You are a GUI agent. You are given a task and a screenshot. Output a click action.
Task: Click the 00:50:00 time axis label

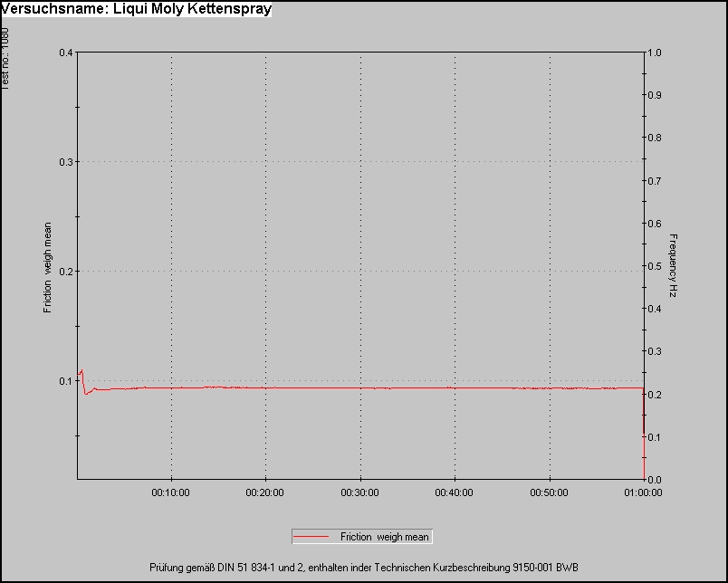(550, 492)
